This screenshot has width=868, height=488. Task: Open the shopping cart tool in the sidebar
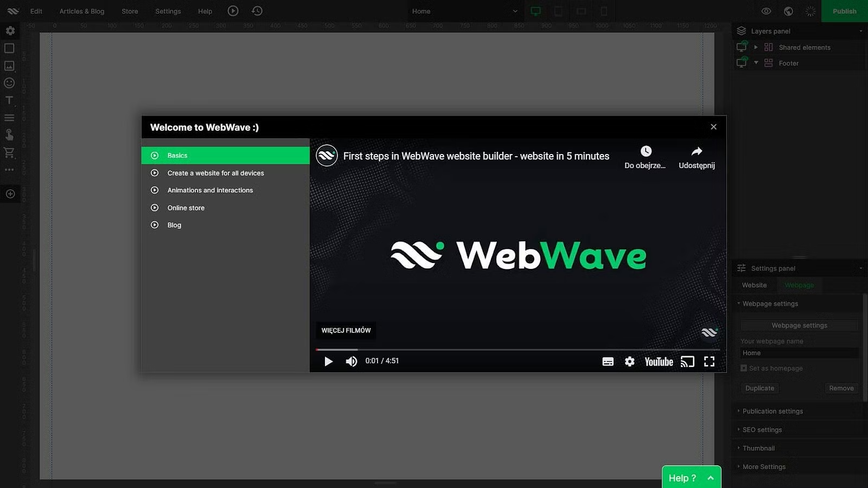click(x=9, y=152)
